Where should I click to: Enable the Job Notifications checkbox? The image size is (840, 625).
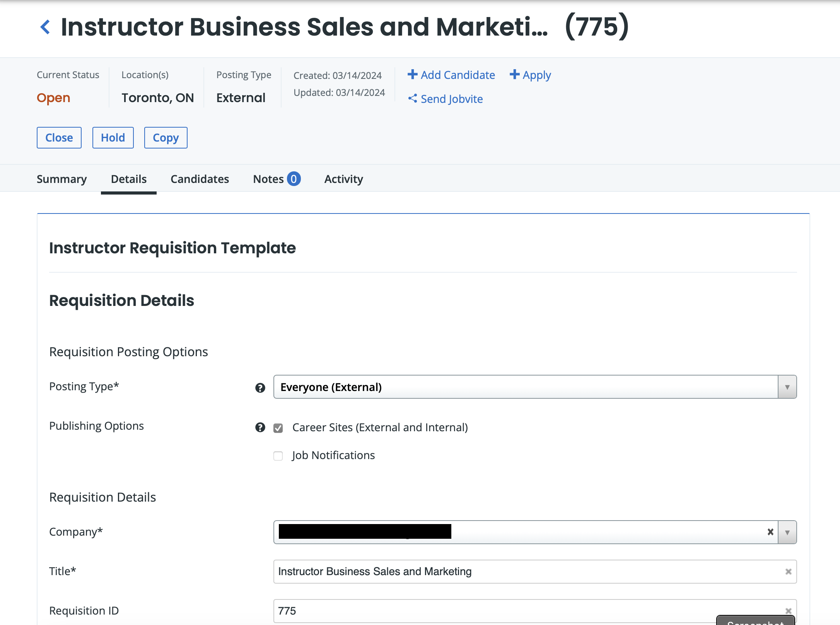(x=278, y=456)
